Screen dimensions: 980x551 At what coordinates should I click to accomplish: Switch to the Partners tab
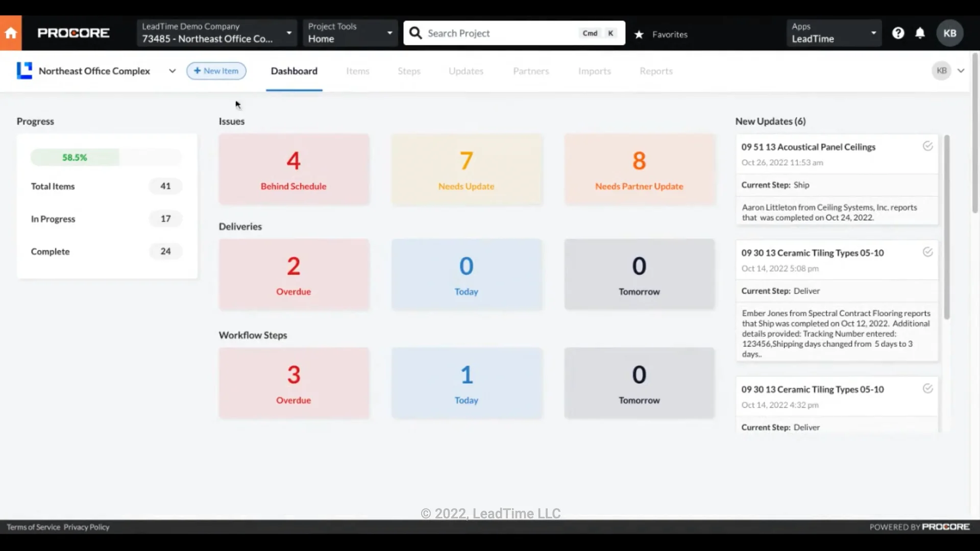click(x=531, y=71)
